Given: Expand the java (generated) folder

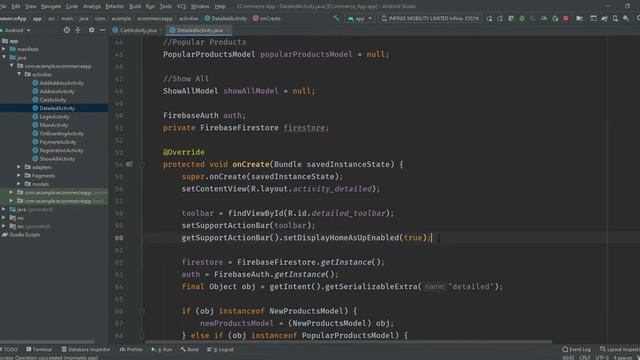Looking at the screenshot, I should tap(4, 209).
